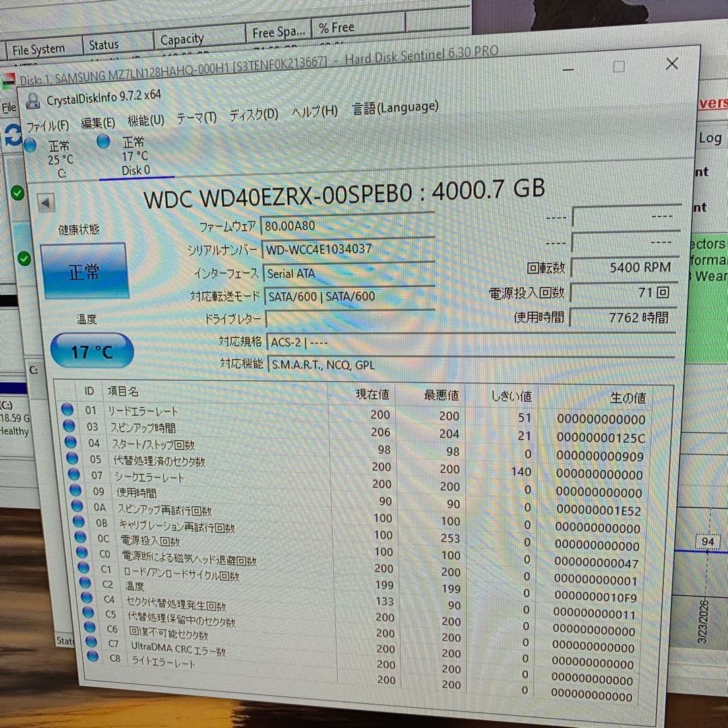Click the status orb for C: drive
Viewport: 728px width, 728px height.
(x=30, y=146)
